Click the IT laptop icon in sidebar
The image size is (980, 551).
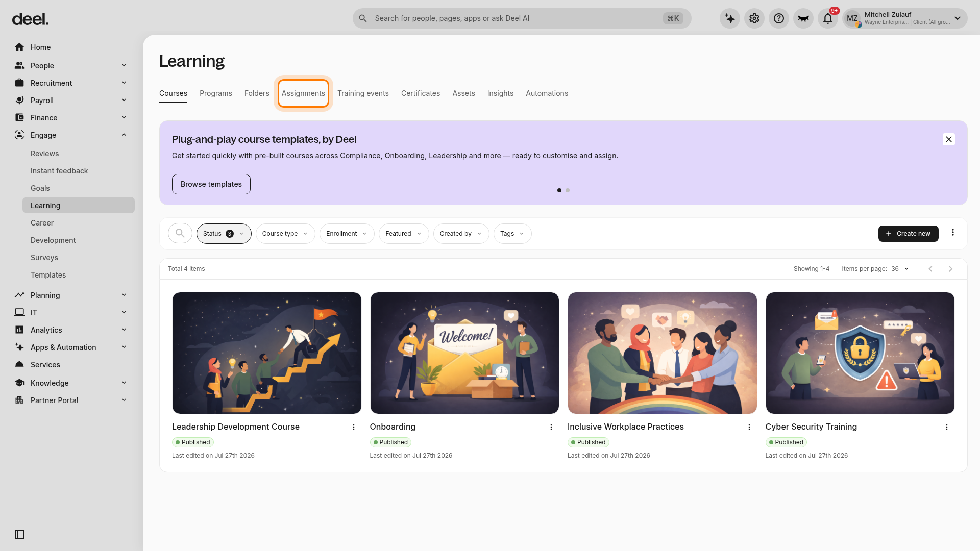click(19, 312)
